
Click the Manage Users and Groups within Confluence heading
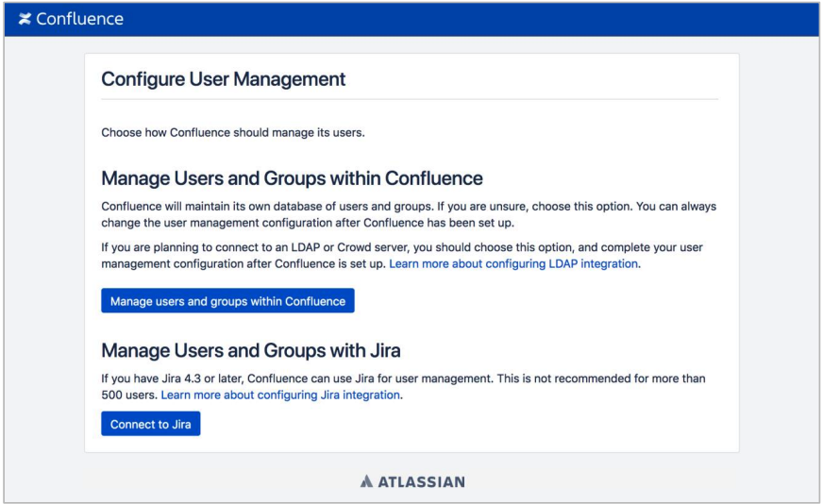pyautogui.click(x=292, y=178)
